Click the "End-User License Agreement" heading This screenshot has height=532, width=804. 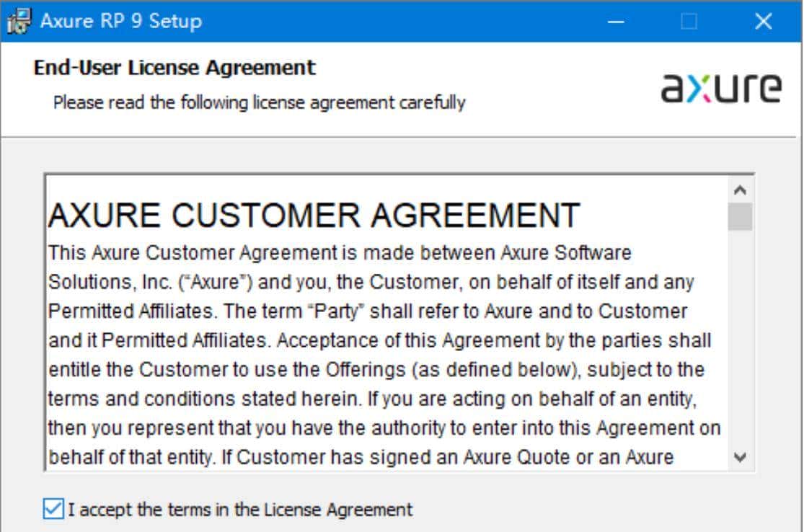(175, 68)
